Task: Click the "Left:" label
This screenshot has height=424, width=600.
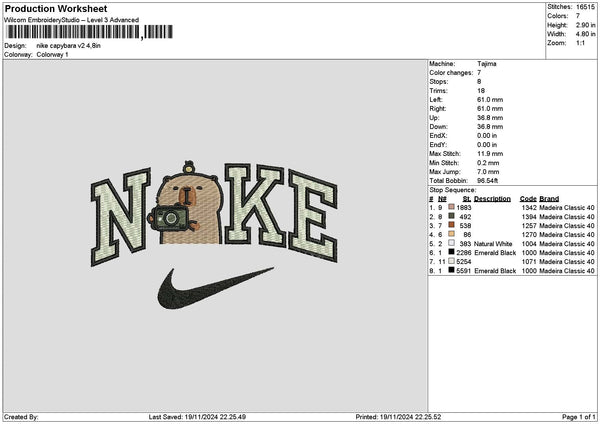Action: pyautogui.click(x=436, y=99)
